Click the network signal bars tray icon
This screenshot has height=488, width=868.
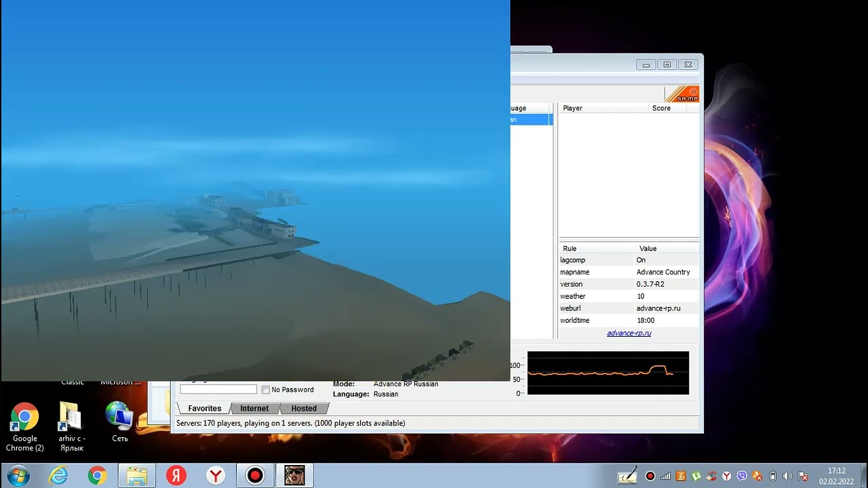click(x=666, y=476)
